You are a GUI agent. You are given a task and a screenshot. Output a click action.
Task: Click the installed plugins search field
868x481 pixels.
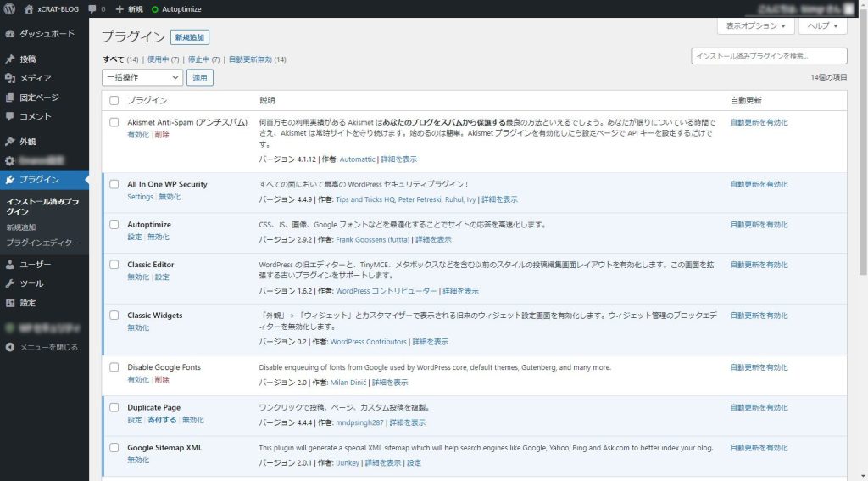(x=769, y=56)
